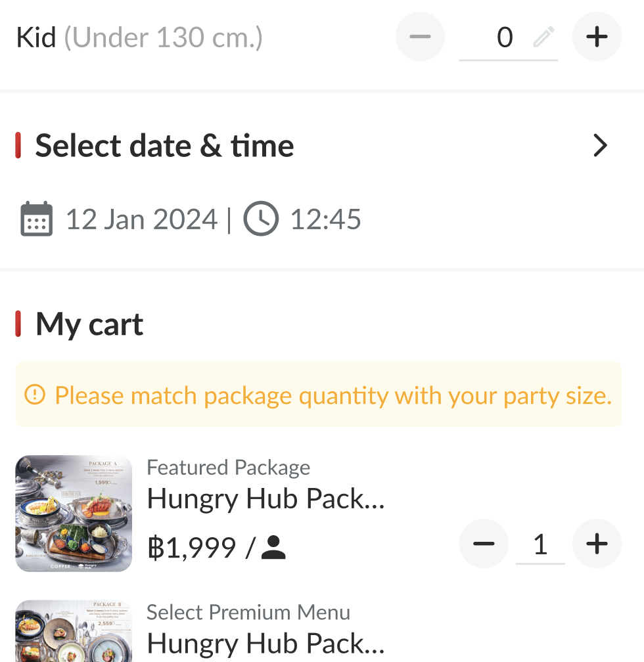Open the Select Premium Menu package title
Image resolution: width=644 pixels, height=662 pixels.
(x=265, y=642)
